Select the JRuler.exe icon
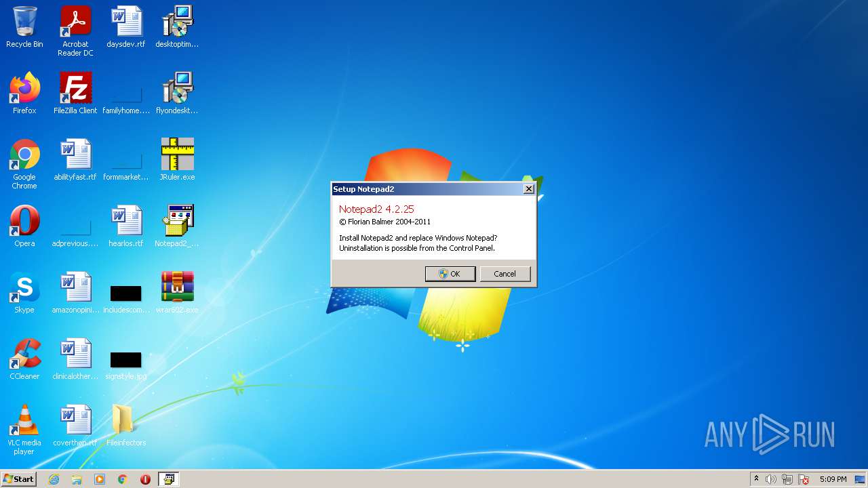The image size is (868, 488). click(177, 160)
